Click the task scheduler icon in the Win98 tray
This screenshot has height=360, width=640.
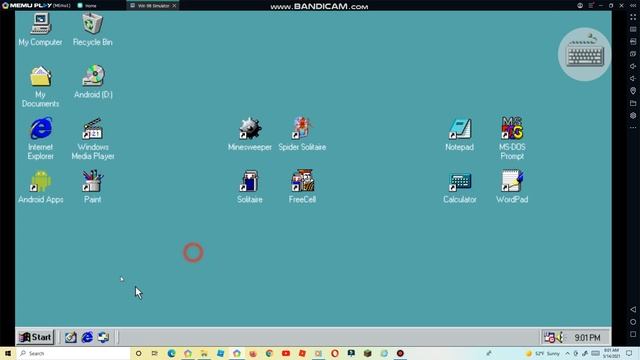[549, 337]
